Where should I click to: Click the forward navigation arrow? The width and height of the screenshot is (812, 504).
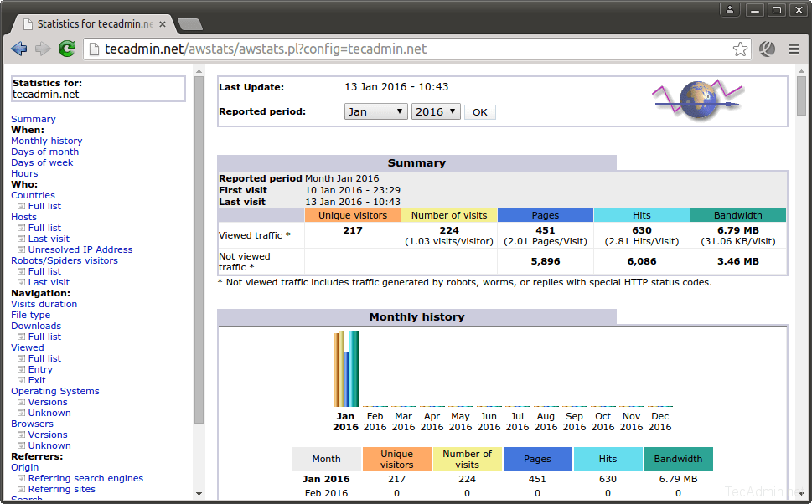click(x=42, y=49)
